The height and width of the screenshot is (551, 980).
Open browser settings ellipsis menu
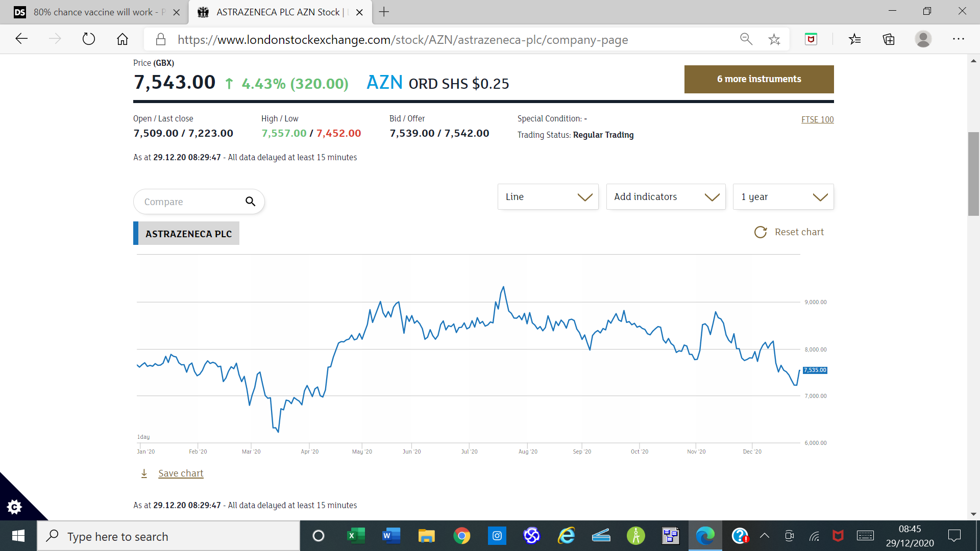tap(958, 39)
